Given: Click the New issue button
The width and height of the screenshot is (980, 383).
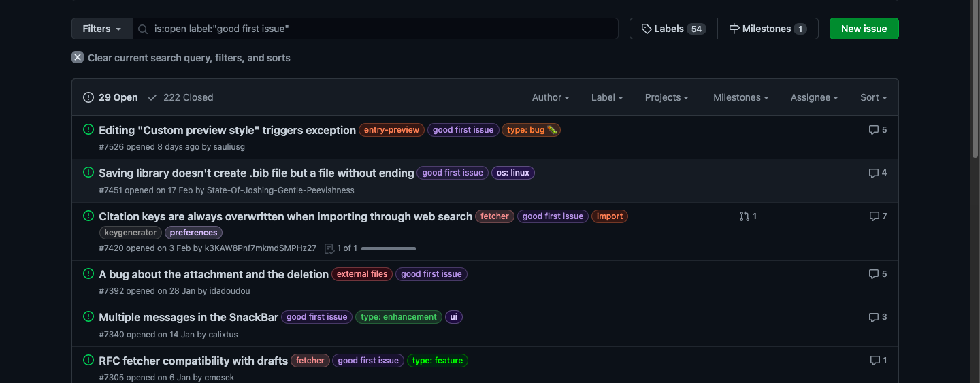Looking at the screenshot, I should pyautogui.click(x=864, y=29).
